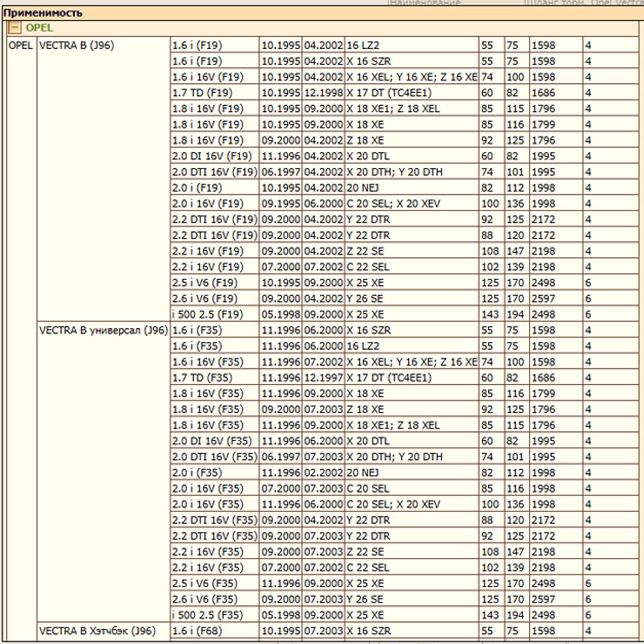Select the 1.7 TD (F35) engine row
This screenshot has height=644, width=644.
tap(202, 378)
